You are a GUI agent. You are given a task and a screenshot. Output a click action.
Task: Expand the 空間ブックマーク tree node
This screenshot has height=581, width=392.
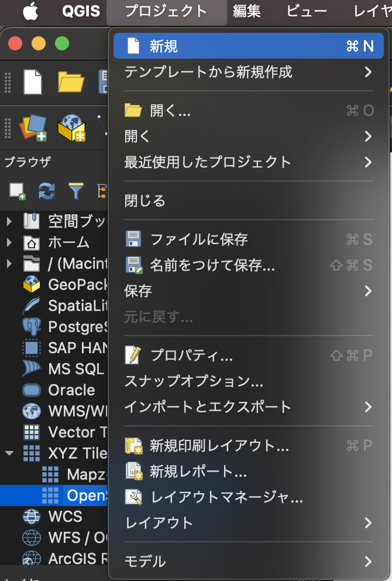(9, 221)
